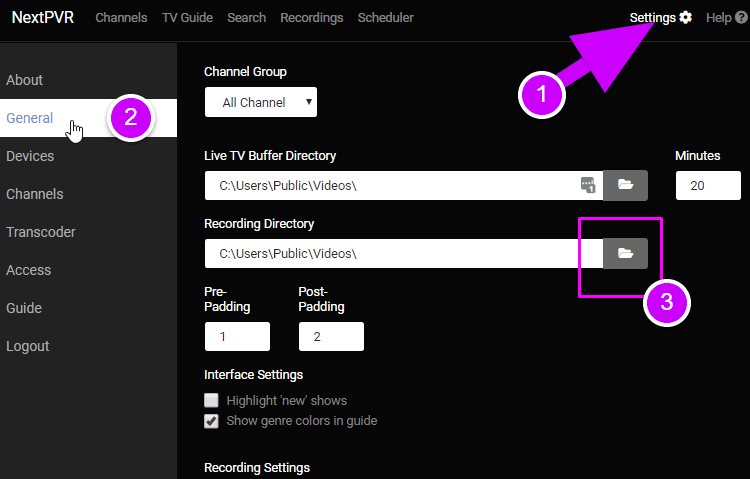Click the Help question mark icon

(741, 18)
